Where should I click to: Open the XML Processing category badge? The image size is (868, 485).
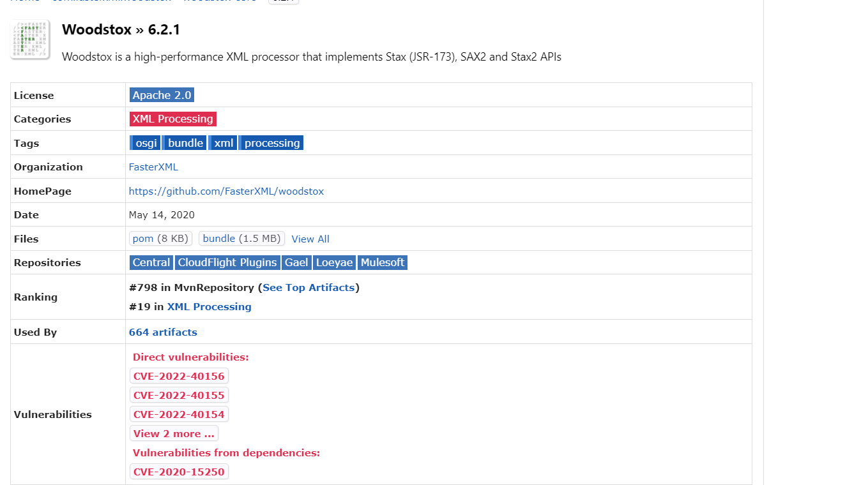pos(173,119)
